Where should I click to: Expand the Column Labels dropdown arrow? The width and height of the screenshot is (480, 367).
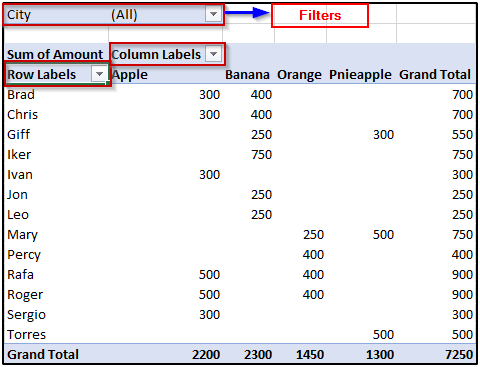pos(213,54)
